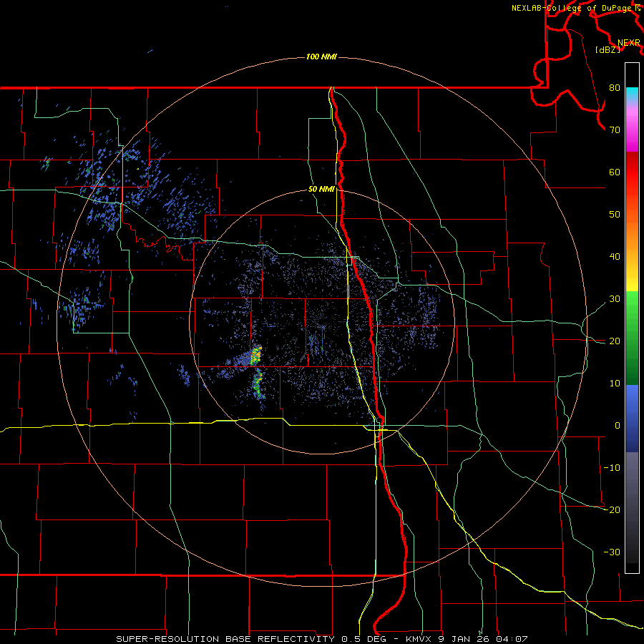Select the cyan top segment of the color bar
The width and height of the screenshot is (644, 644).
pos(632,94)
